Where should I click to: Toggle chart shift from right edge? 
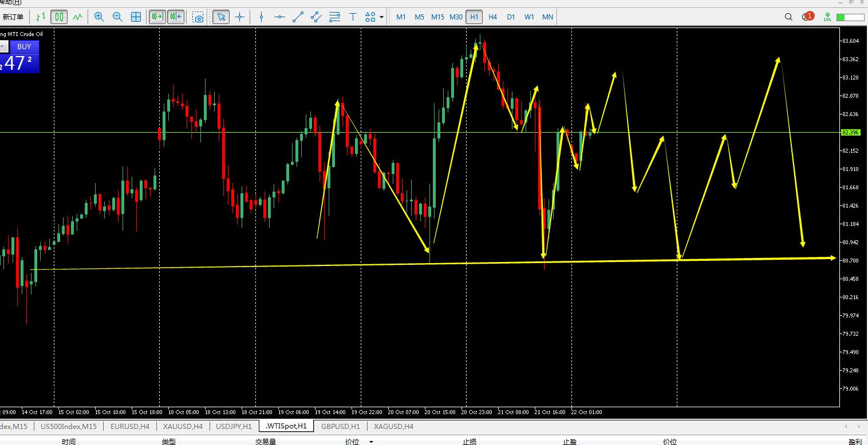[x=176, y=17]
